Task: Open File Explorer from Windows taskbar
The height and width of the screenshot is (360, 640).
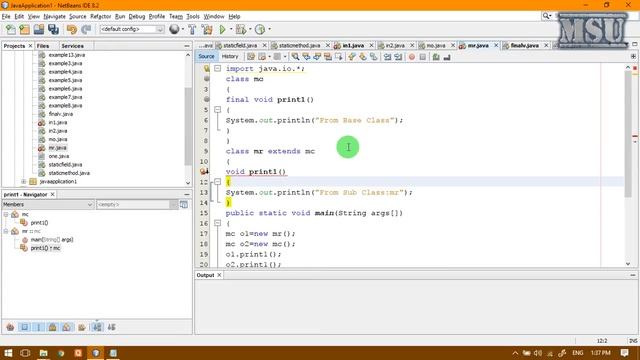Action: [x=43, y=353]
